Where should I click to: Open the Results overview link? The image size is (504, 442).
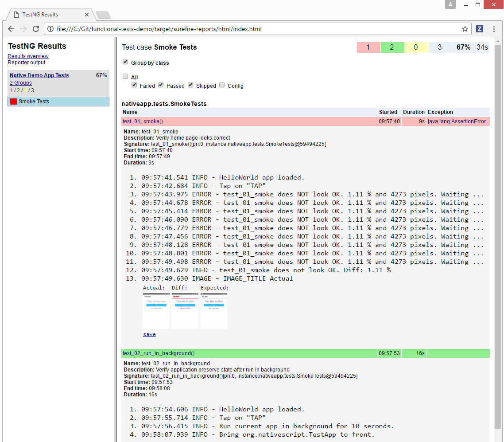[x=28, y=56]
